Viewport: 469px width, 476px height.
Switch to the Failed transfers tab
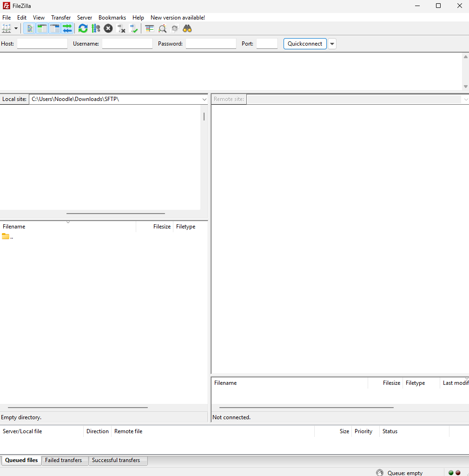pos(63,460)
